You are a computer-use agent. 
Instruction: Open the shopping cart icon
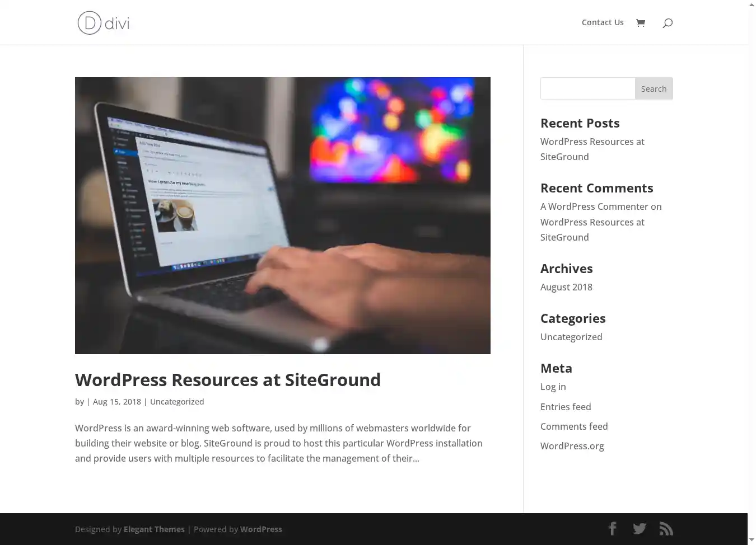[x=641, y=23]
